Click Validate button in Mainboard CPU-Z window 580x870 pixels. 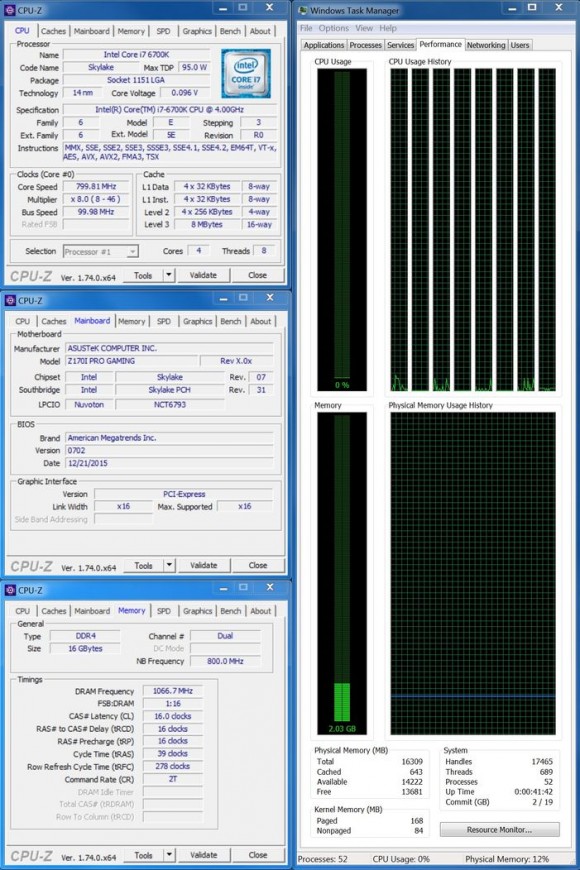[204, 565]
